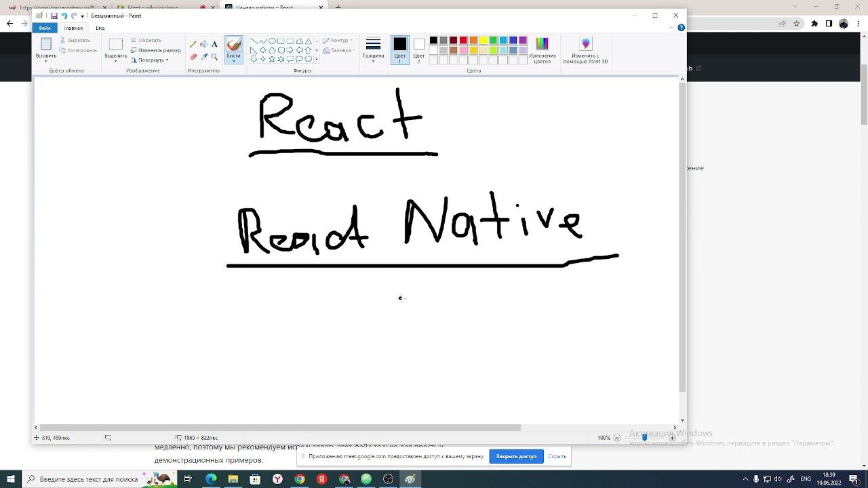Click the Save icon in quick access toolbar
The height and width of the screenshot is (488, 868).
pos(54,16)
